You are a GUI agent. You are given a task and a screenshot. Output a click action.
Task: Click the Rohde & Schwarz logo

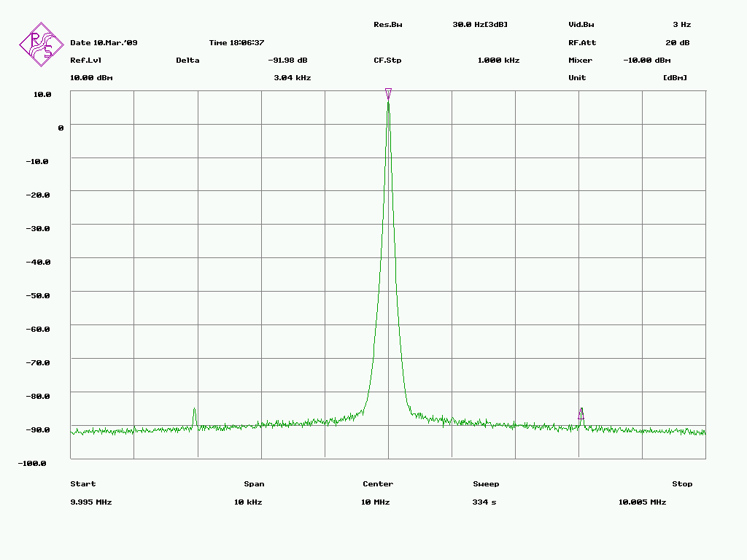coord(42,44)
